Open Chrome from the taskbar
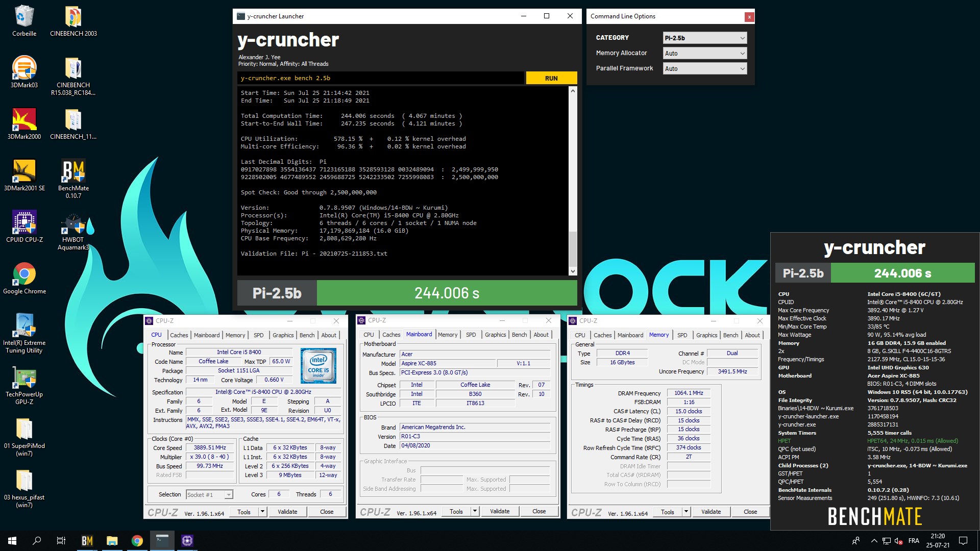The height and width of the screenshot is (551, 980). 137,541
